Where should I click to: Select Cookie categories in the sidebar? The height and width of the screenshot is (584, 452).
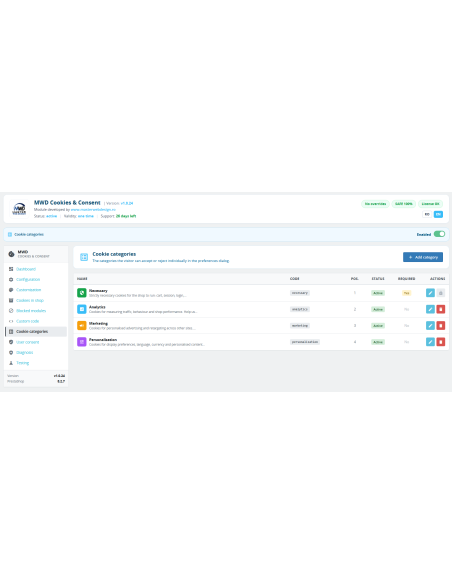pos(36,331)
